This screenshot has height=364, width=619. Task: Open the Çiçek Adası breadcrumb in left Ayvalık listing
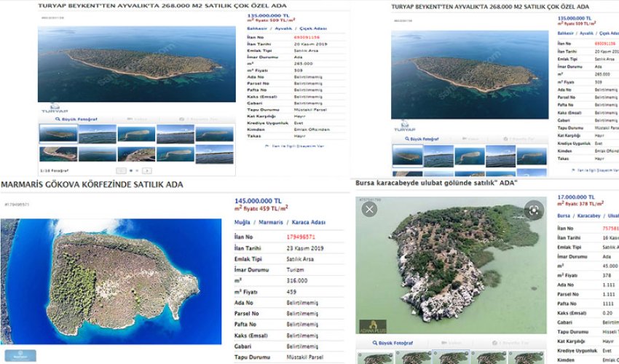[313, 28]
